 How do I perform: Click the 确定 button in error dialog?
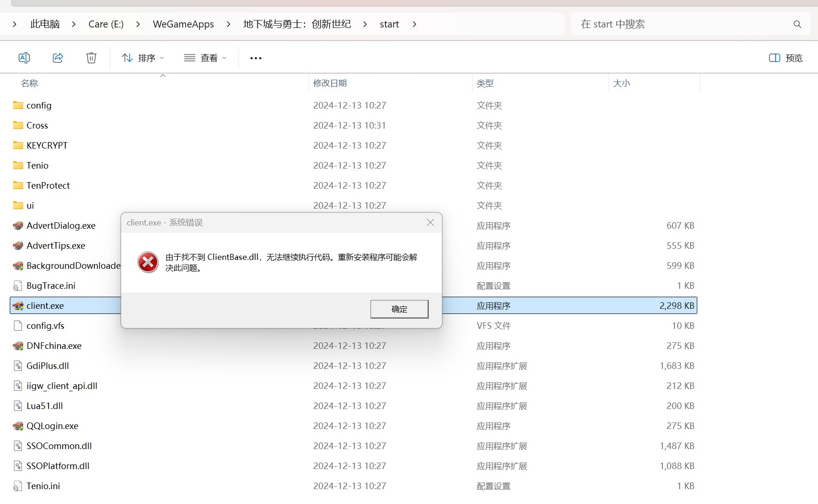pos(399,309)
